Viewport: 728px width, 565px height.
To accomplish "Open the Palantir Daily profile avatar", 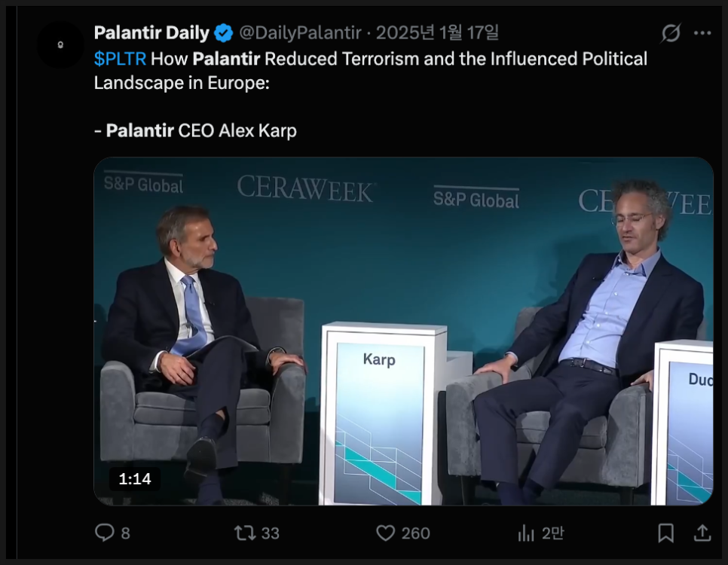I will pos(60,45).
